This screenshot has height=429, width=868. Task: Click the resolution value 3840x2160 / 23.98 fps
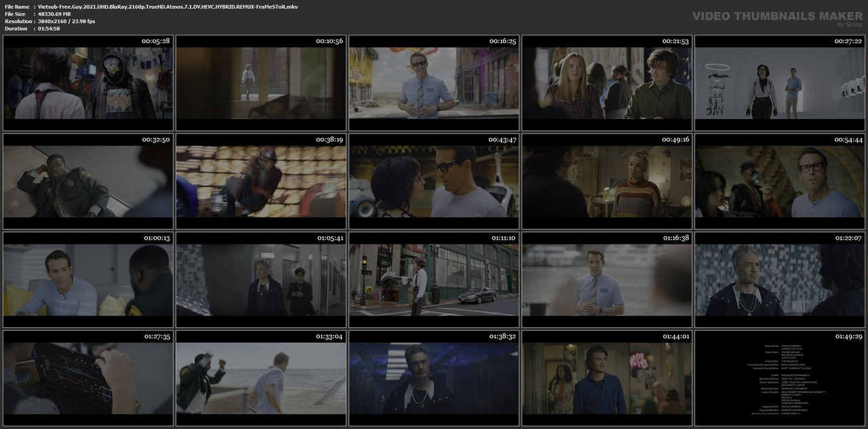click(x=68, y=22)
